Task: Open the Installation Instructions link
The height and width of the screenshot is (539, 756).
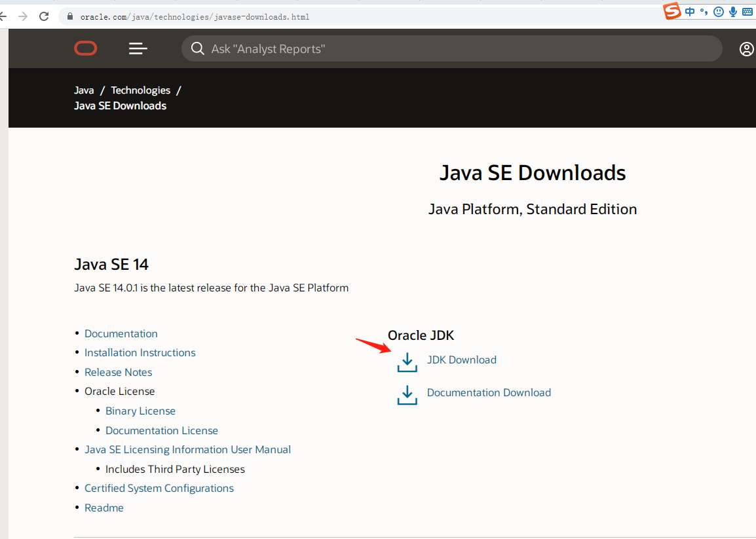Action: tap(140, 352)
